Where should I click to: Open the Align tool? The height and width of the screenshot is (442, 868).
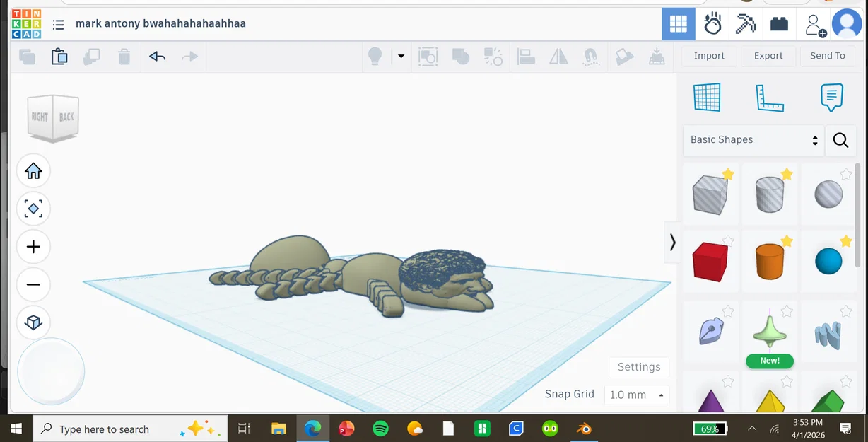526,56
